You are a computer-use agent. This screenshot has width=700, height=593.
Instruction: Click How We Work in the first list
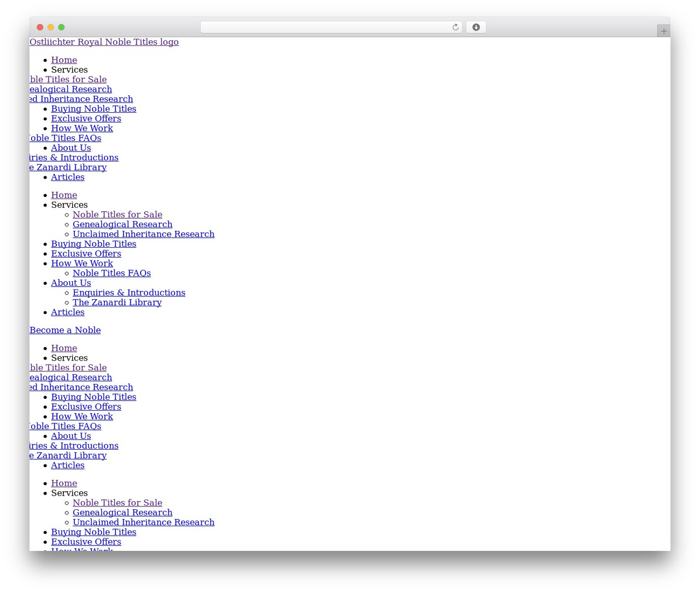[x=82, y=129]
